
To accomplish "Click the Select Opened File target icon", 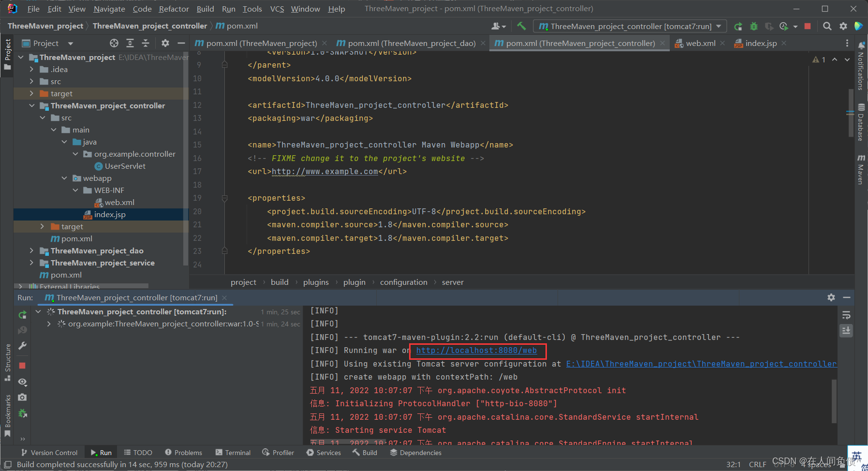I will tap(114, 43).
